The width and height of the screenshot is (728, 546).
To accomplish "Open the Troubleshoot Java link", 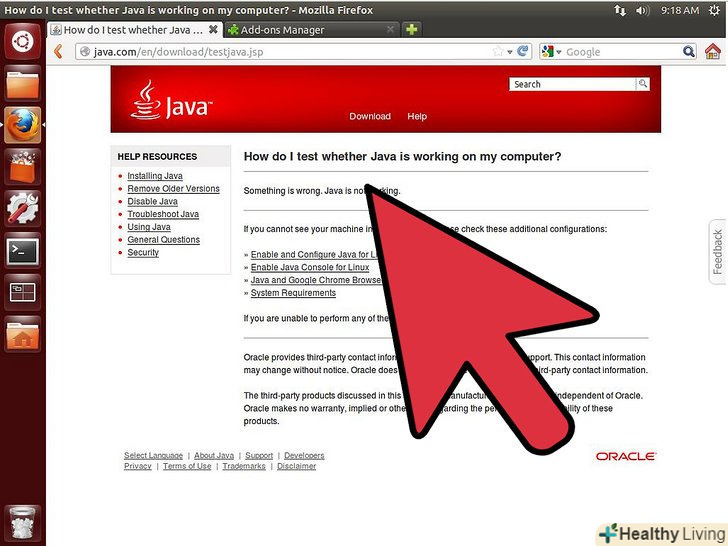I will click(163, 214).
